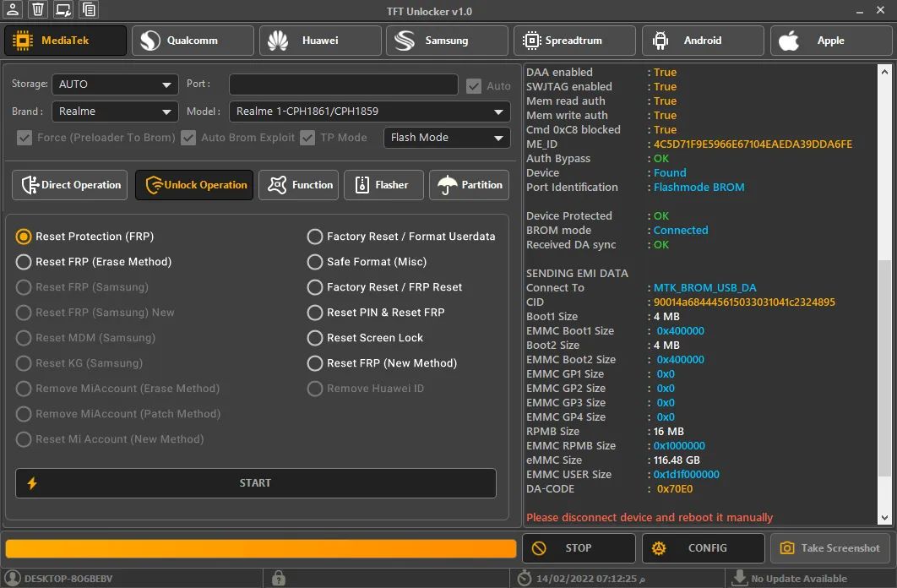The width and height of the screenshot is (897, 588).
Task: Click the lightning bolt icon on START bar
Action: (32, 483)
